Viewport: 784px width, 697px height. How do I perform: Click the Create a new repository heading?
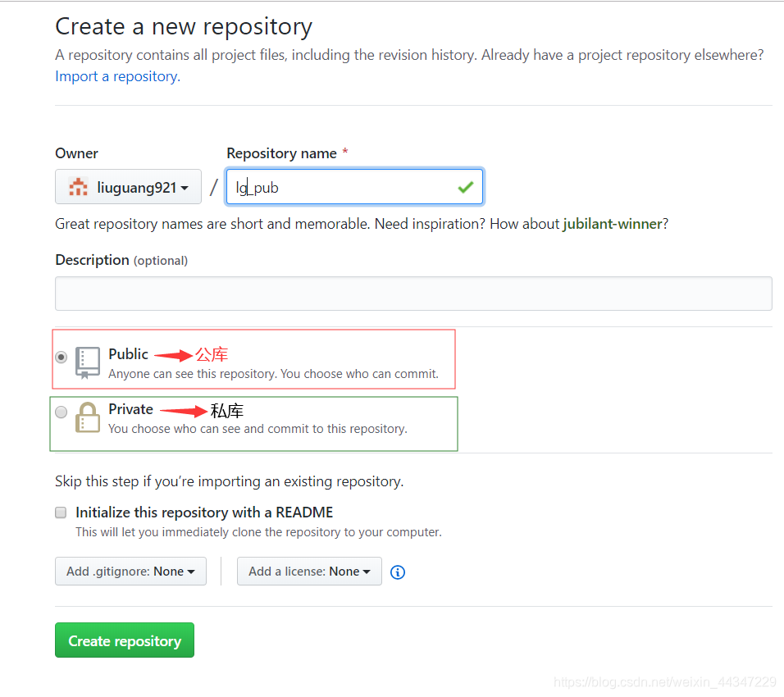coord(184,26)
